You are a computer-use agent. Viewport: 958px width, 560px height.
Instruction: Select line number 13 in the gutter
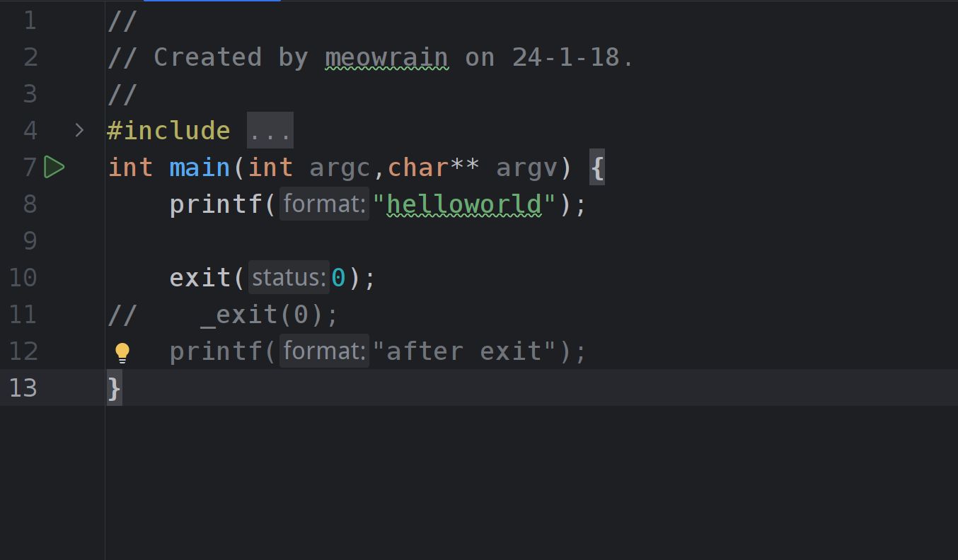click(23, 388)
